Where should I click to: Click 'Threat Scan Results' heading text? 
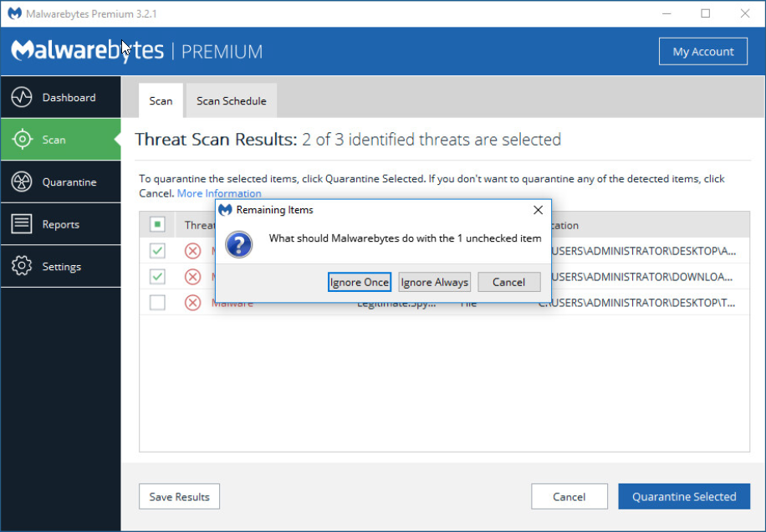click(x=216, y=140)
